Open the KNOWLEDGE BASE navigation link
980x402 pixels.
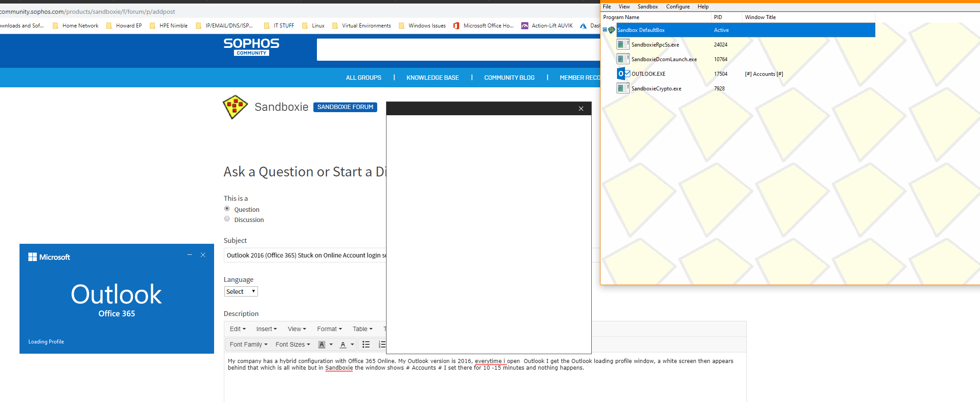433,78
